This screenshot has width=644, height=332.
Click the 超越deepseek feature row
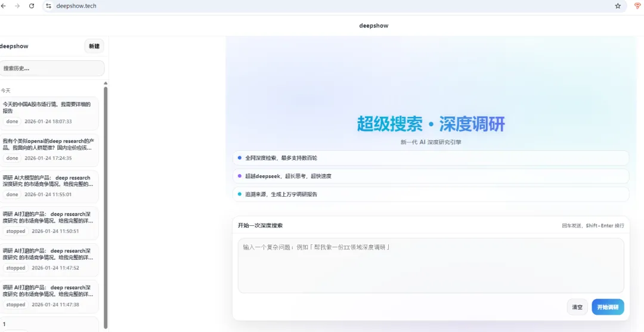(431, 176)
